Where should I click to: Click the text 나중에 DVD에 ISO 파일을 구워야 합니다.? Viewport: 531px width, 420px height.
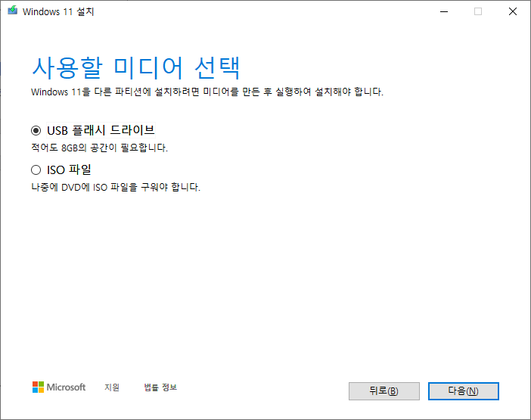[116, 187]
